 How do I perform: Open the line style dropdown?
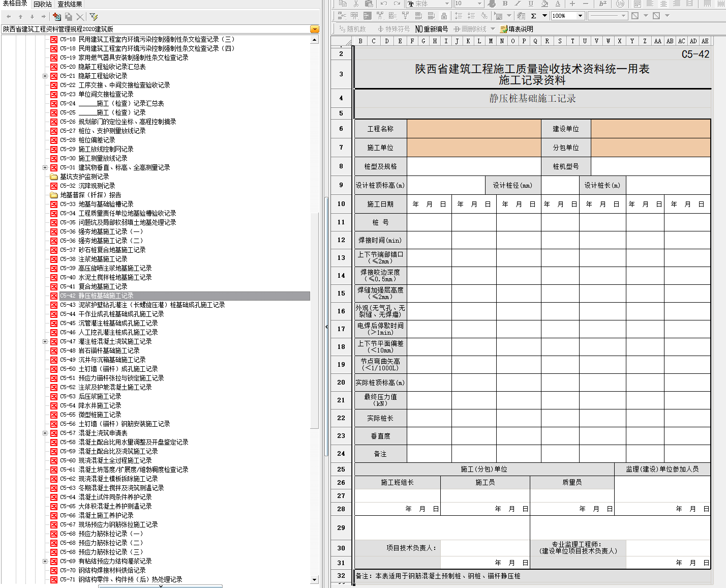[x=624, y=16]
